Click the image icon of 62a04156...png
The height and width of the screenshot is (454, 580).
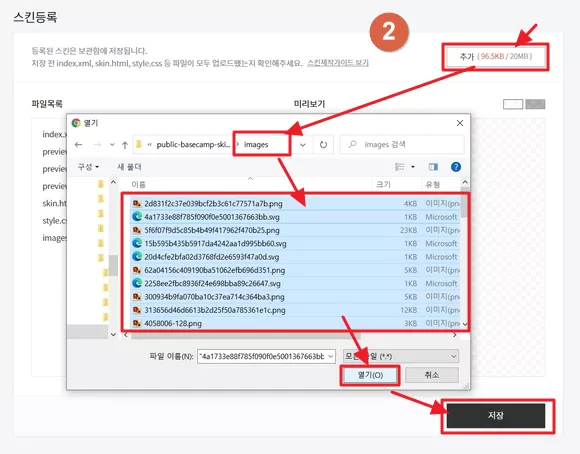(x=137, y=270)
